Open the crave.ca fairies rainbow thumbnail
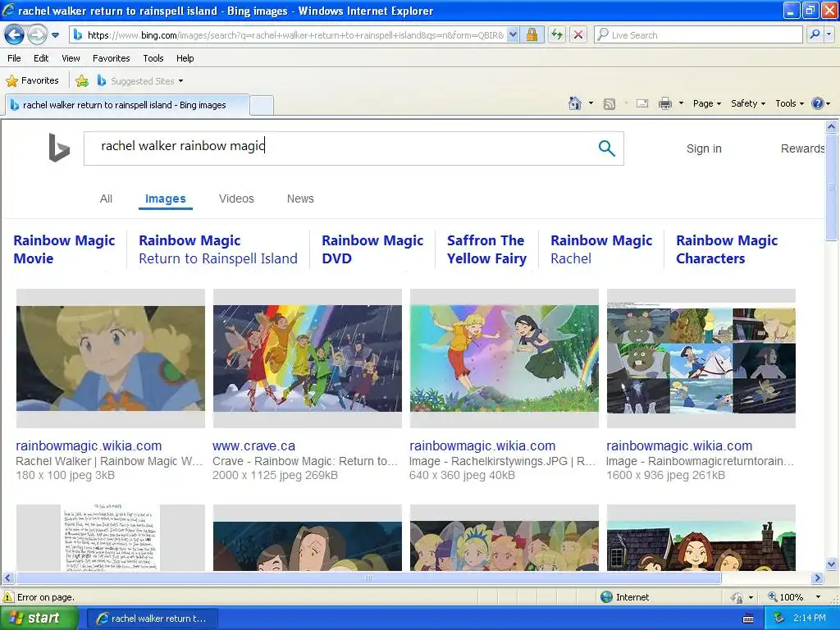This screenshot has width=840, height=630. [x=308, y=358]
